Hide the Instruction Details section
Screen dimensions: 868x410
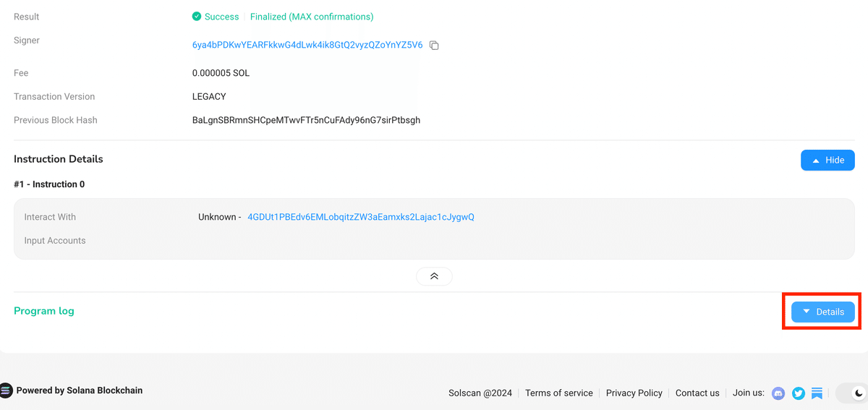pyautogui.click(x=827, y=160)
